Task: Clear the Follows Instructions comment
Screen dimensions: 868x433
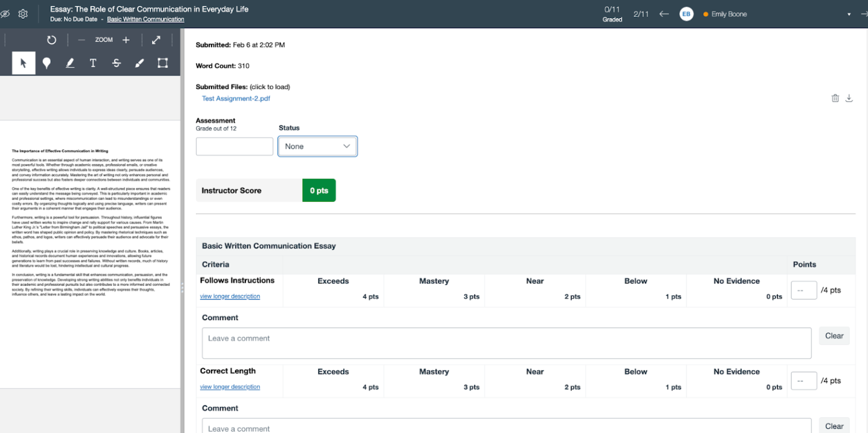Action: (834, 336)
